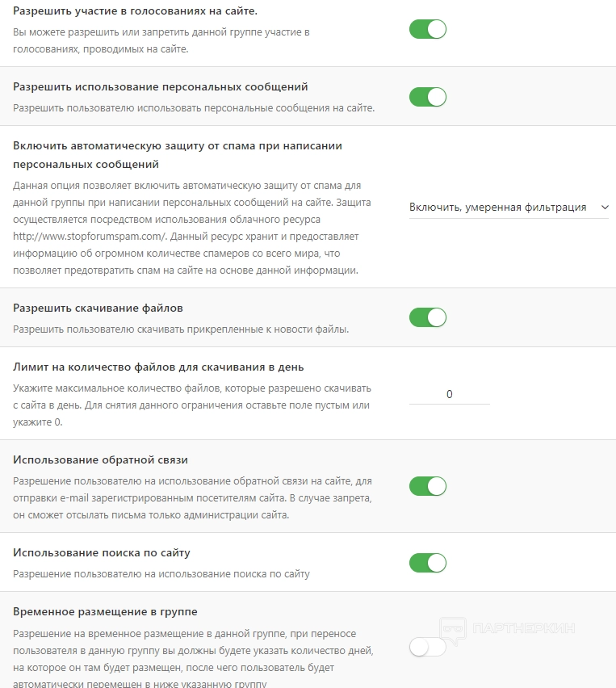
Task: Switch off the feedback usage toggle
Action: (x=428, y=486)
